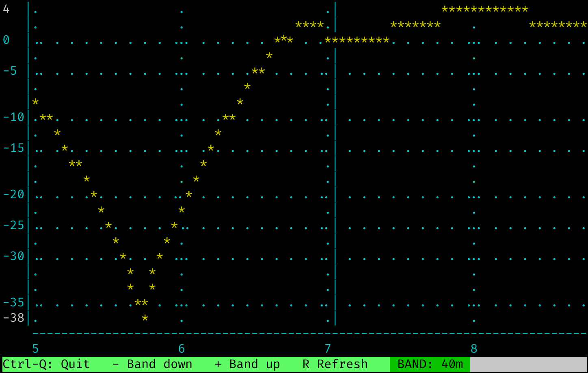This screenshot has height=373, width=588.
Task: Click the x-axis label 7
Action: [x=328, y=349]
